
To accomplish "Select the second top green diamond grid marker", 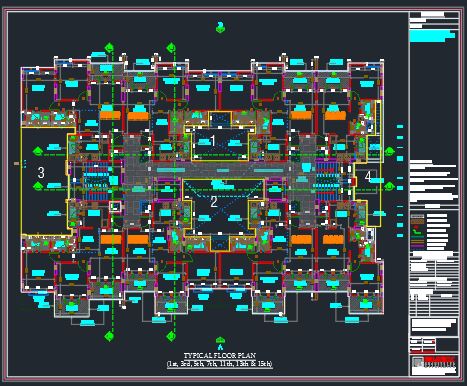I will (171, 48).
